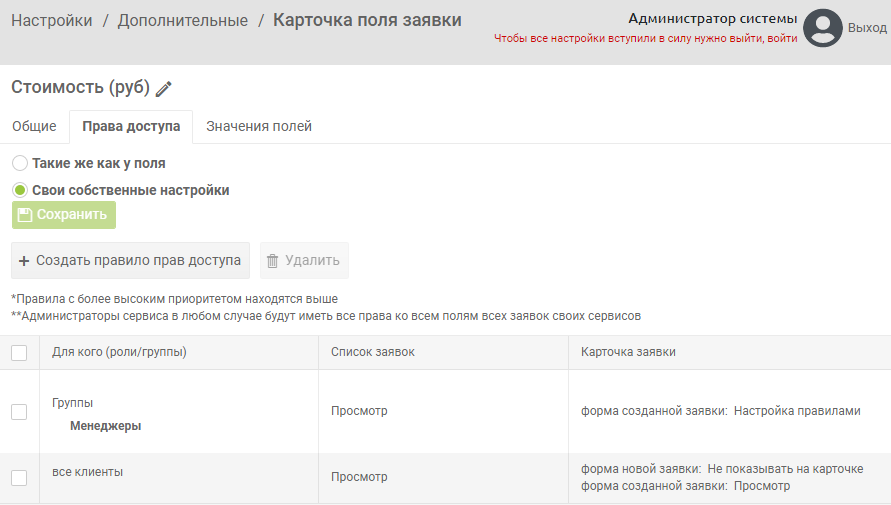Image resolution: width=891 pixels, height=505 pixels.
Task: Select the Такие же как у поля radio
Action: [x=20, y=163]
